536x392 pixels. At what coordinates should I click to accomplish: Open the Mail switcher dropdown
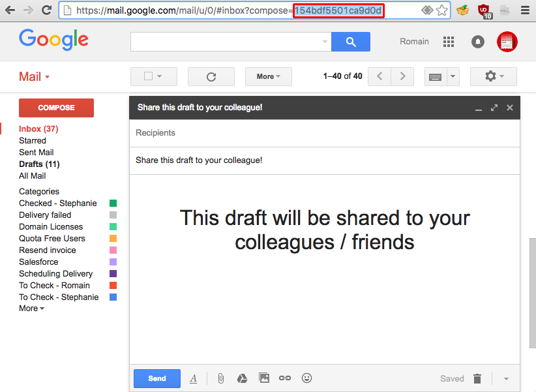pyautogui.click(x=34, y=76)
